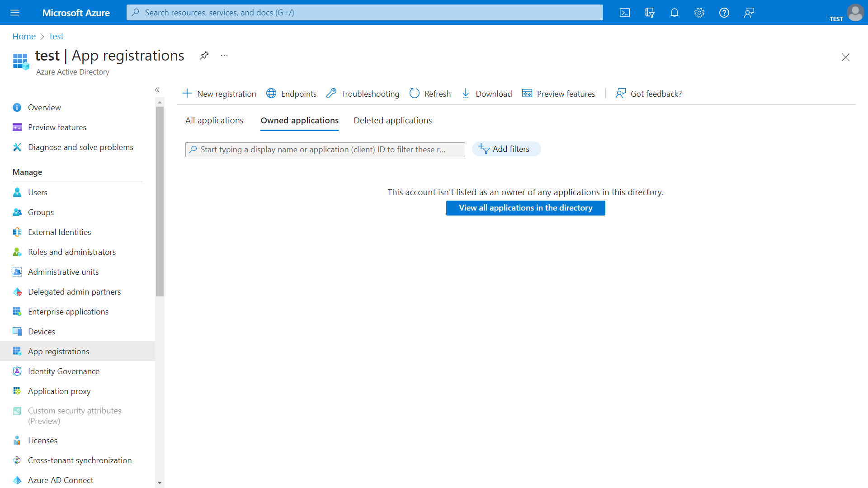Click the Add filters button
The height and width of the screenshot is (488, 868).
[506, 149]
